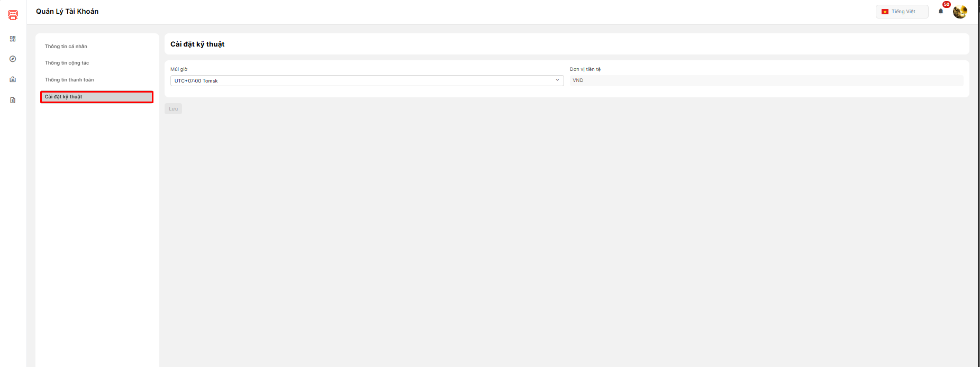This screenshot has width=980, height=367.
Task: Click the Múi giờ field label
Action: click(x=179, y=69)
